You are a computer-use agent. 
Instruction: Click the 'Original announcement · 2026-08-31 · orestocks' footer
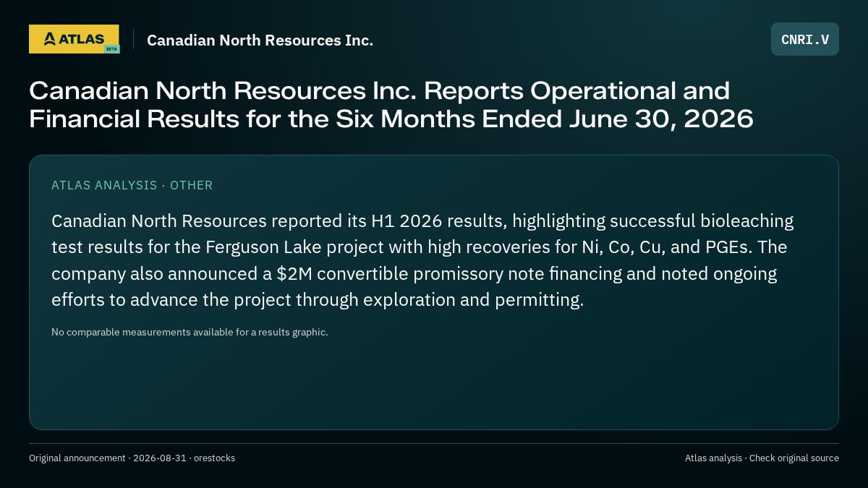132,458
